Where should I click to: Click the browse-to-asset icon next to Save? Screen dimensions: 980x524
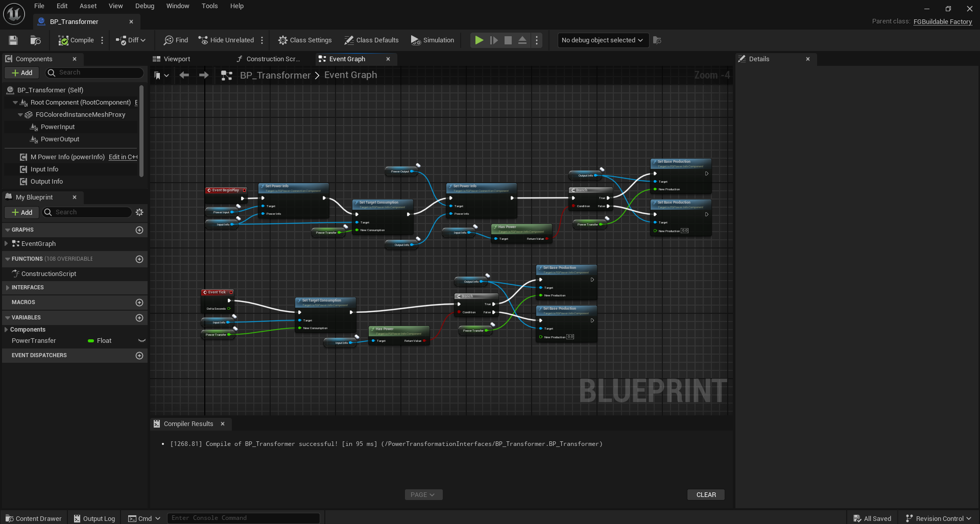(x=35, y=40)
